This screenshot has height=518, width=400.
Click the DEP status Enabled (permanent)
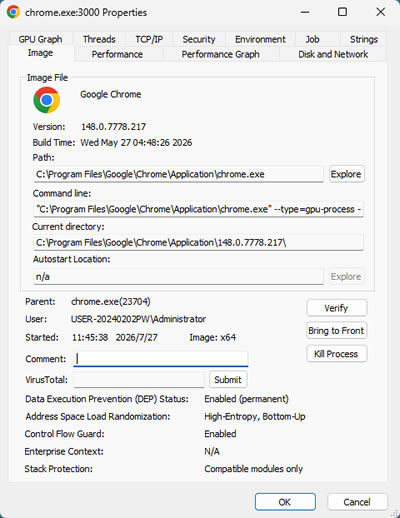pos(246,399)
